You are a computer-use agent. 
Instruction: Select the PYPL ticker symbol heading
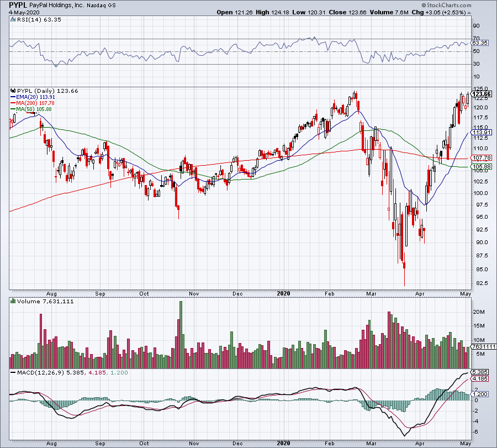[18, 5]
